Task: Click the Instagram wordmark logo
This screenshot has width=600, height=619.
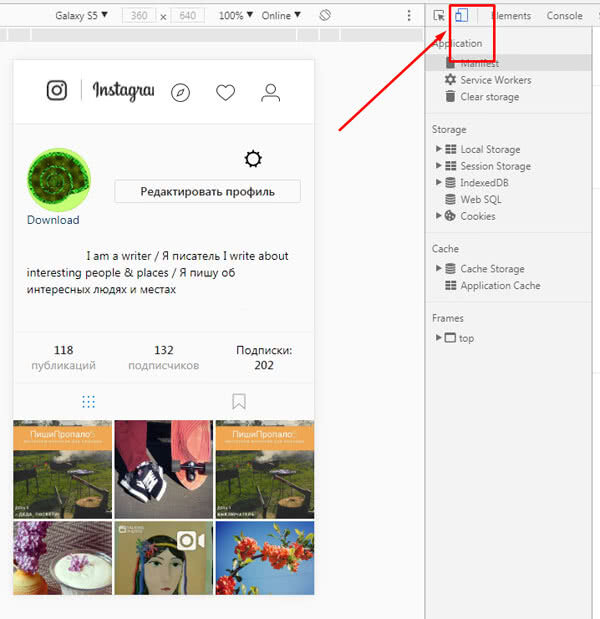Action: [x=123, y=91]
